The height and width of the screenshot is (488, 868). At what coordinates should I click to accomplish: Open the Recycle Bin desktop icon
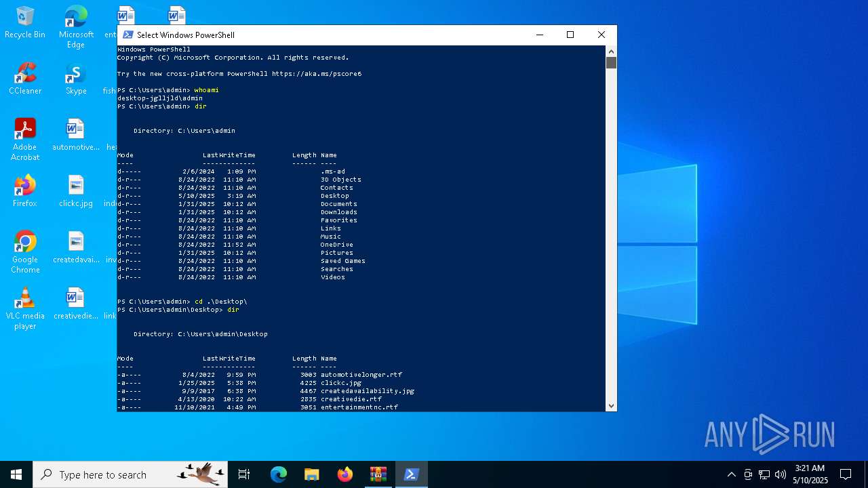coord(25,22)
